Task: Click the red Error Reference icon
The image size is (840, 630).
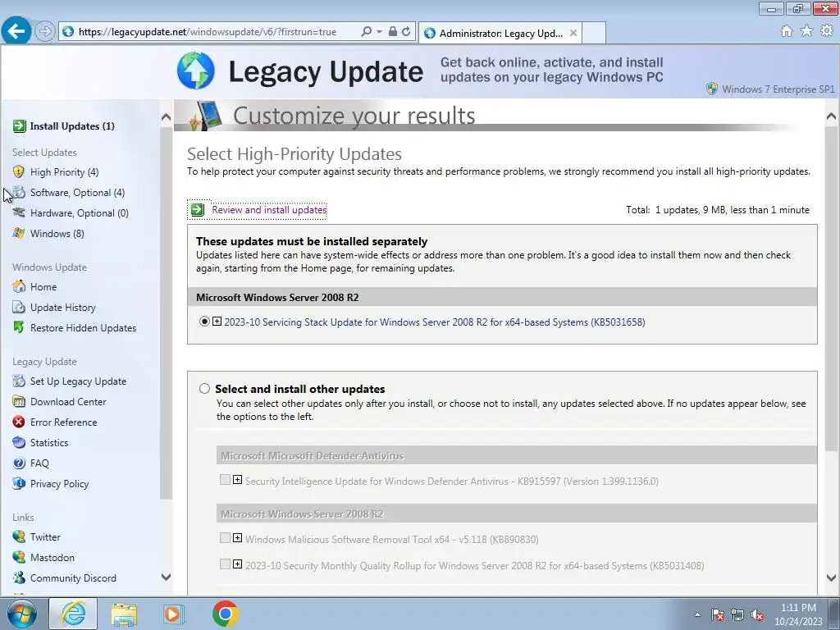Action: 19,422
